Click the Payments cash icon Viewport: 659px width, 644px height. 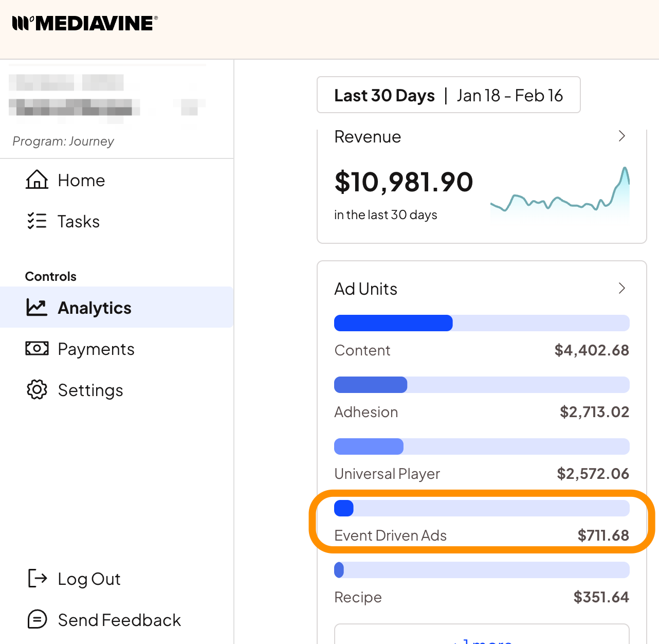37,349
